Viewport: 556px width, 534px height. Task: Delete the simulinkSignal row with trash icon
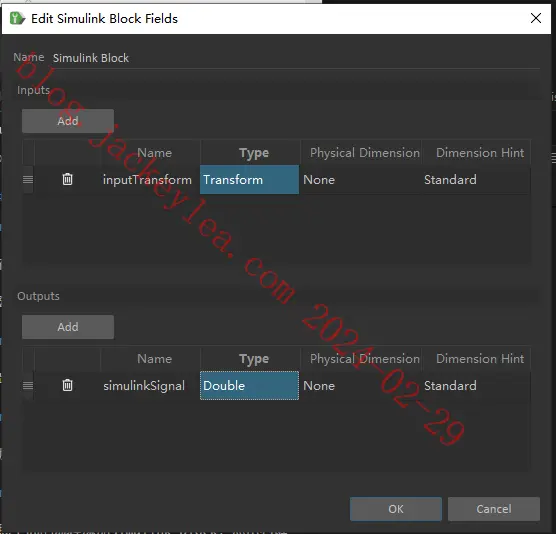tap(67, 385)
